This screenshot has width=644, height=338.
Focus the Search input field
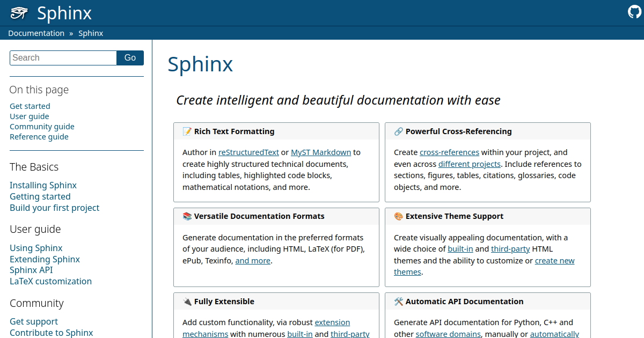63,58
